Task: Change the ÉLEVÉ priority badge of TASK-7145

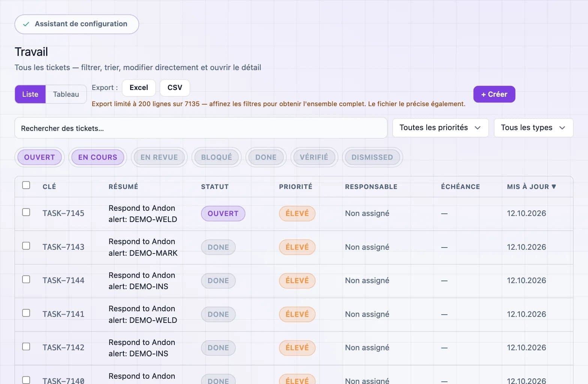Action: tap(297, 213)
